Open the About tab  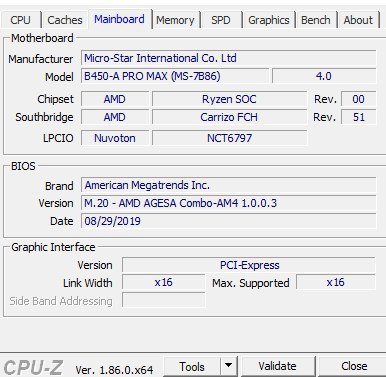(x=358, y=20)
